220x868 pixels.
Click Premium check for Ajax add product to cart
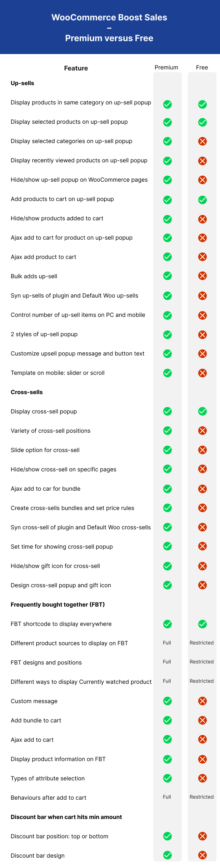(x=167, y=257)
